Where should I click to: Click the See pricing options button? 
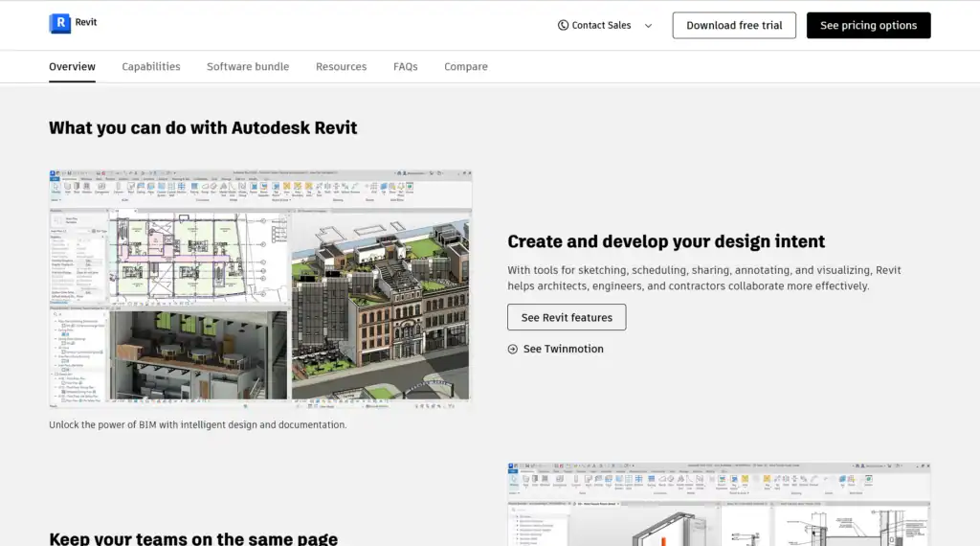[x=868, y=26]
